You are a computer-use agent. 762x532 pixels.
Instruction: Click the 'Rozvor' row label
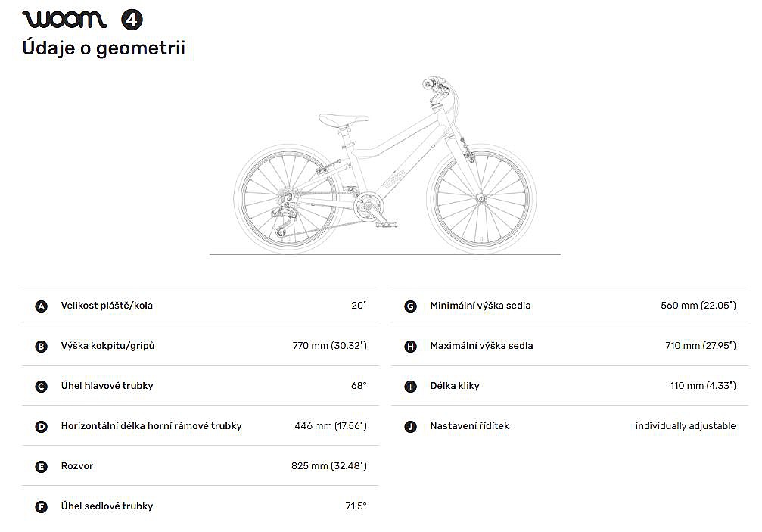click(77, 466)
